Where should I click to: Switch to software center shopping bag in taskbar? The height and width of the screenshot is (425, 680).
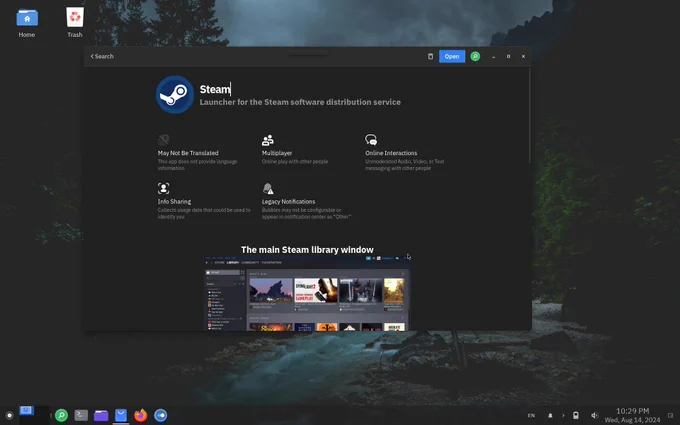click(121, 415)
